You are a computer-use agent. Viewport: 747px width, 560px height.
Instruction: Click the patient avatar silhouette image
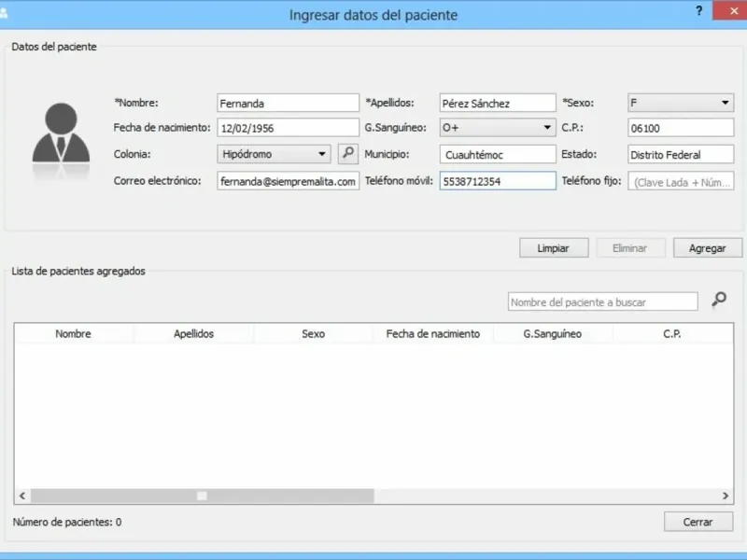(61, 139)
